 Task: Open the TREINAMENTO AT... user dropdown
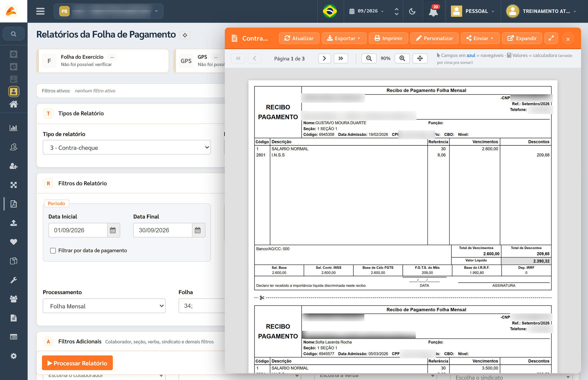pyautogui.click(x=541, y=11)
